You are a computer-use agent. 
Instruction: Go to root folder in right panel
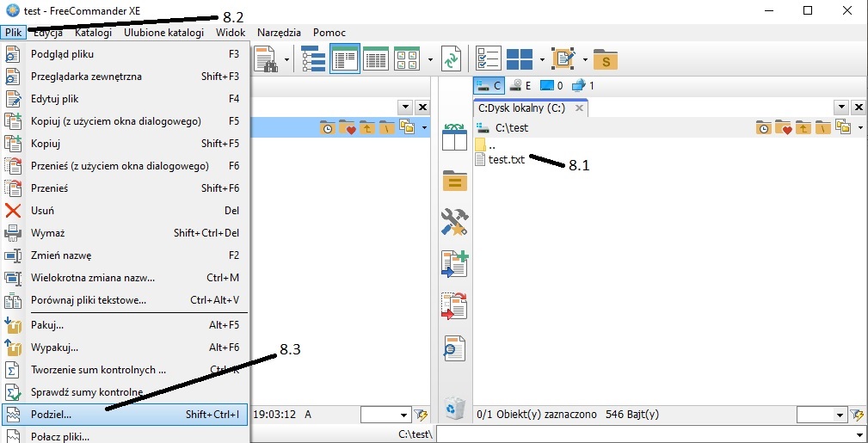click(823, 127)
